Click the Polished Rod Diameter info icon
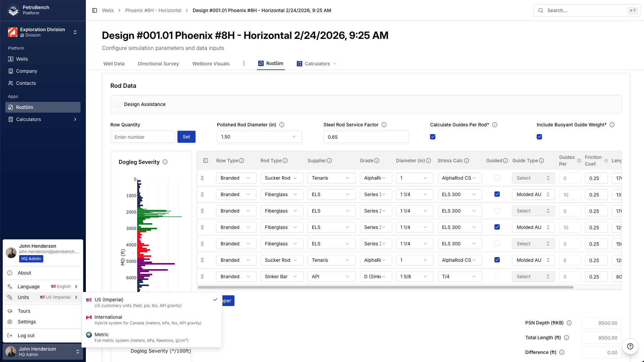644x362 pixels. click(282, 125)
